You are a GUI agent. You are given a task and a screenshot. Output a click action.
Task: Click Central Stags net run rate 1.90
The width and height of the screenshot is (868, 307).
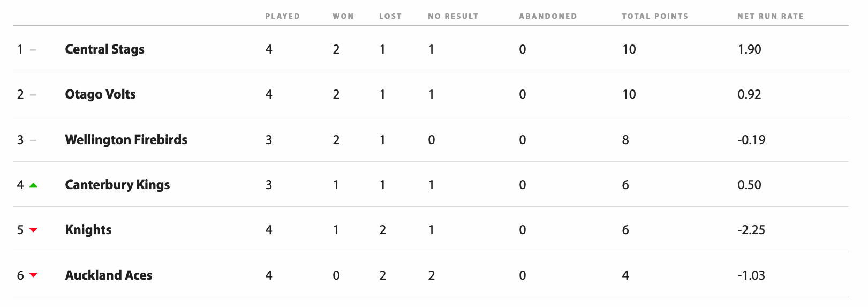coord(749,49)
